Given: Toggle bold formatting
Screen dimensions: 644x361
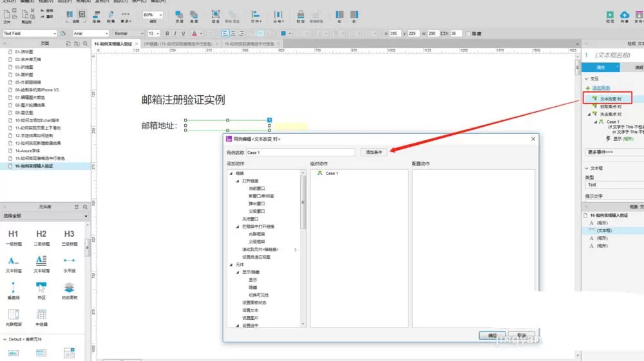Looking at the screenshot, I should tap(167, 33).
